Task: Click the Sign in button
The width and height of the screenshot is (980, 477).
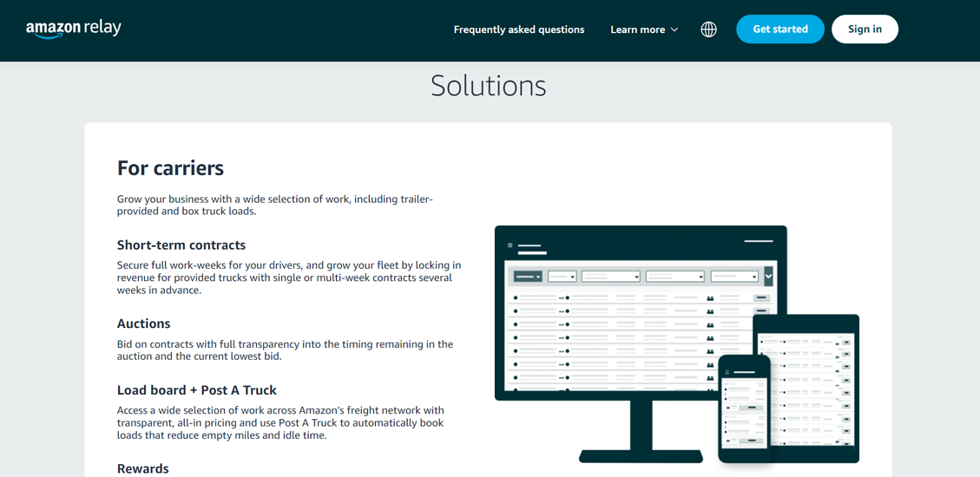Action: (864, 29)
